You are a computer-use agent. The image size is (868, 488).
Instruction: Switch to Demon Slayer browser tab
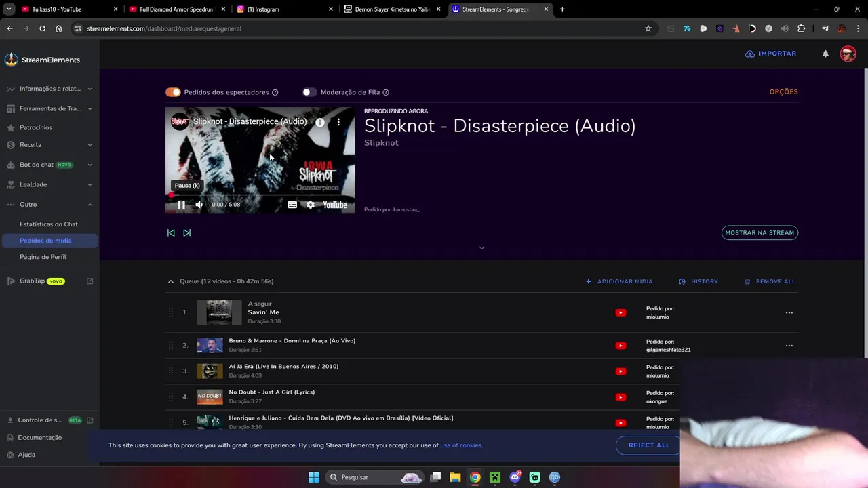[x=392, y=9]
